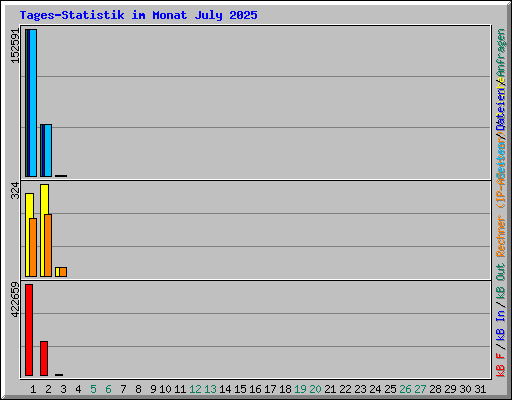Click day label 7 on x-axis
This screenshot has height=400, width=512.
click(x=123, y=389)
